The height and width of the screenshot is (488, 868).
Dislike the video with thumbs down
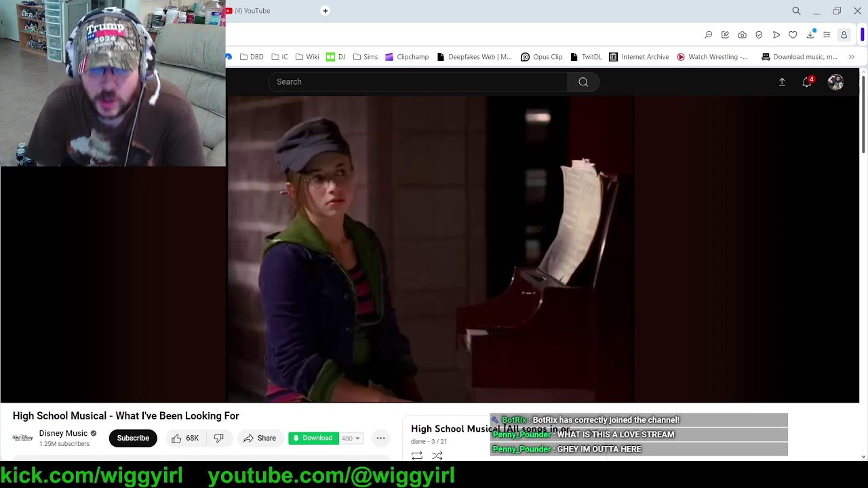pos(218,439)
